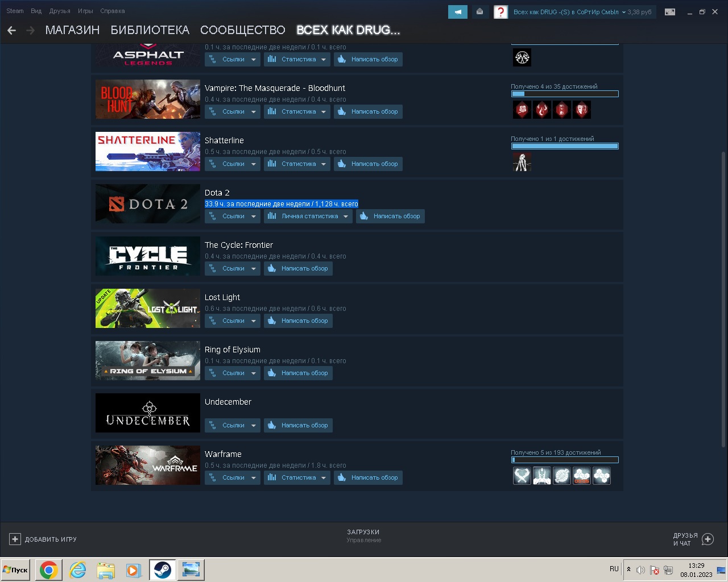Click second Bloodhunt achievement icon
Screen dimensions: 728x582
(x=542, y=110)
